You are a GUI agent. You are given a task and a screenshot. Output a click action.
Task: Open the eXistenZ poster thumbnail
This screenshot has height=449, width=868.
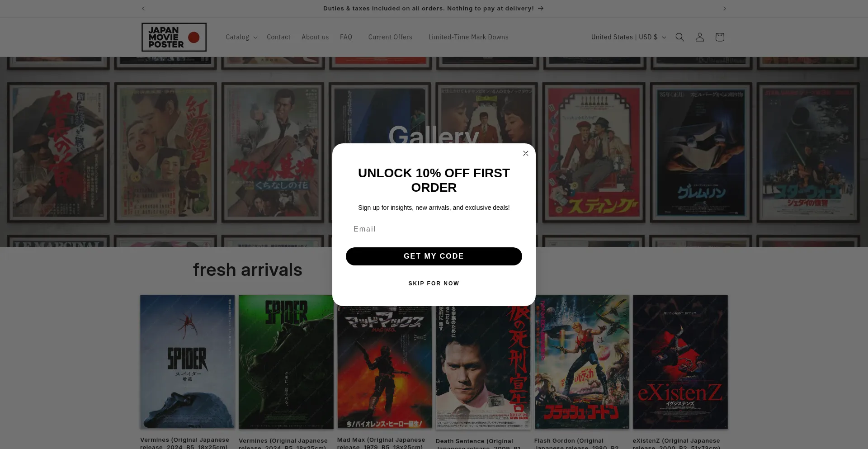point(680,362)
